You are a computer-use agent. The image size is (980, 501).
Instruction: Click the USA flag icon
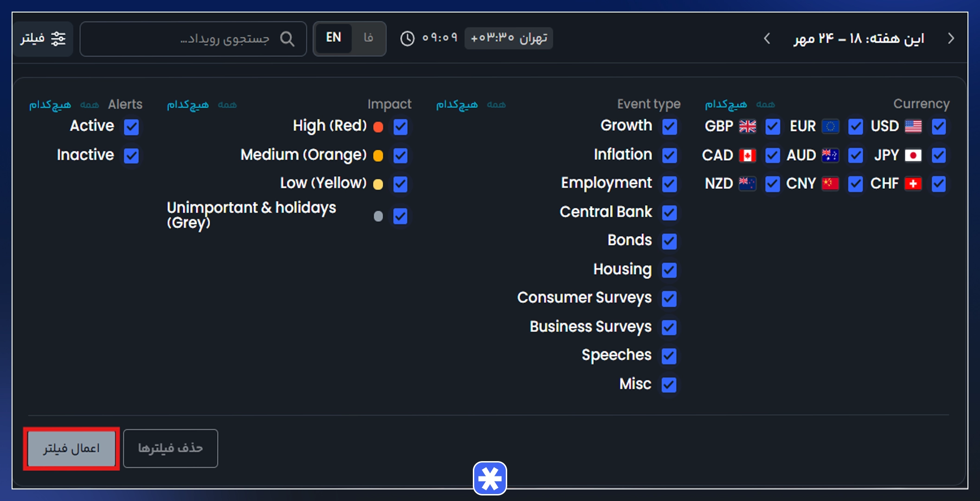pos(913,126)
